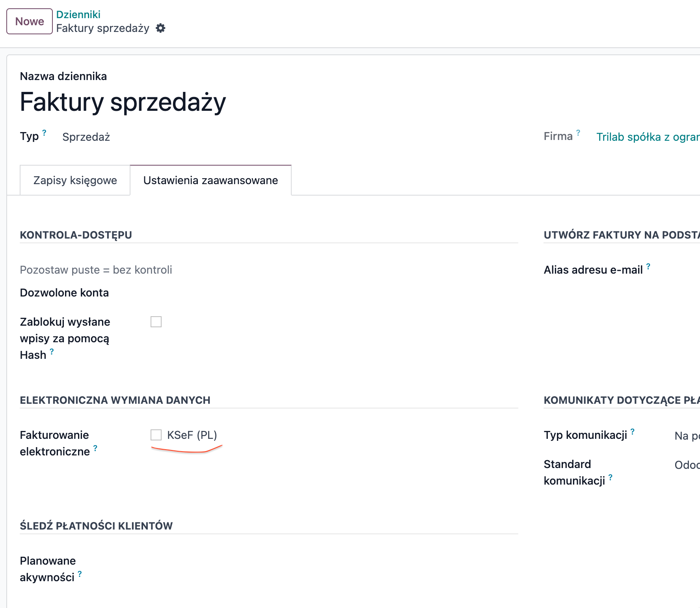Viewport: 700px width, 608px height.
Task: Open the gear actions menu beside Faktury sprzedaży
Action: 160,28
